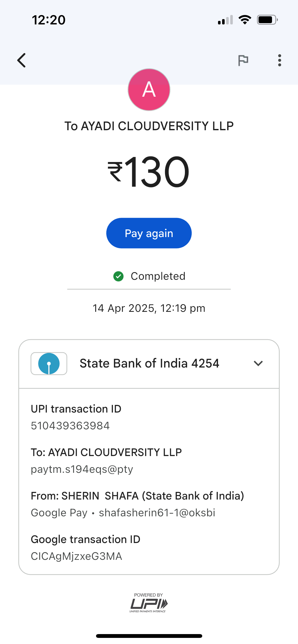298x644 pixels.
Task: Tap the paytm.s194eqs@pty UPI address
Action: point(82,469)
